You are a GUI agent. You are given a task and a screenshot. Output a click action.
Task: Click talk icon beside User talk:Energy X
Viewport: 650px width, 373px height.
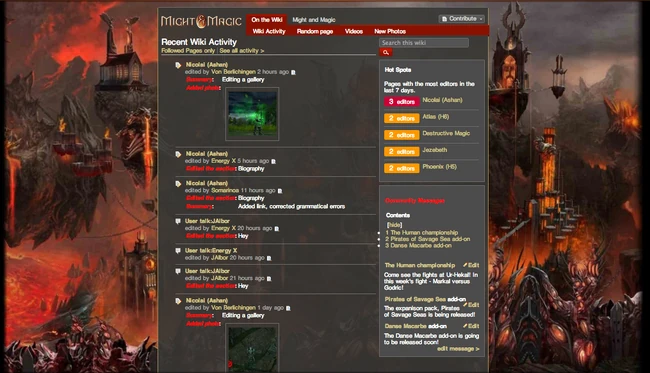(x=178, y=251)
